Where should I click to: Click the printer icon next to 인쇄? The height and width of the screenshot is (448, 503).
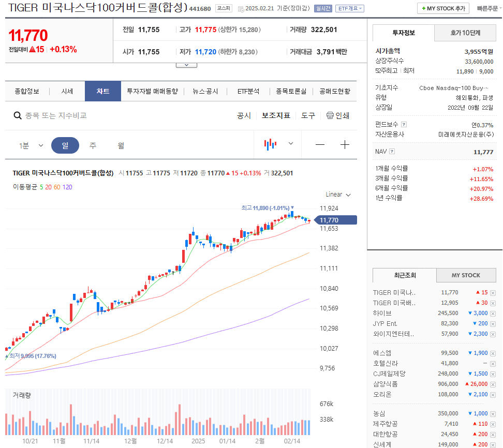pos(330,115)
